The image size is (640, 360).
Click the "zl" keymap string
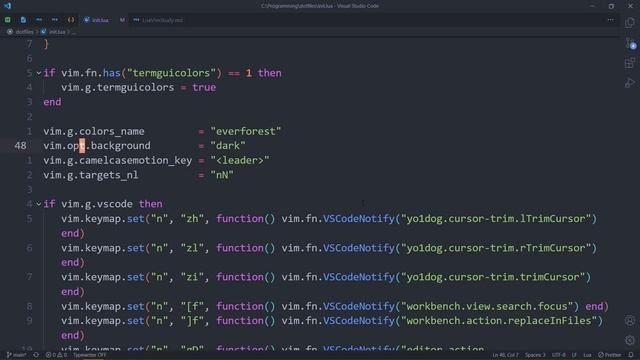(x=192, y=248)
